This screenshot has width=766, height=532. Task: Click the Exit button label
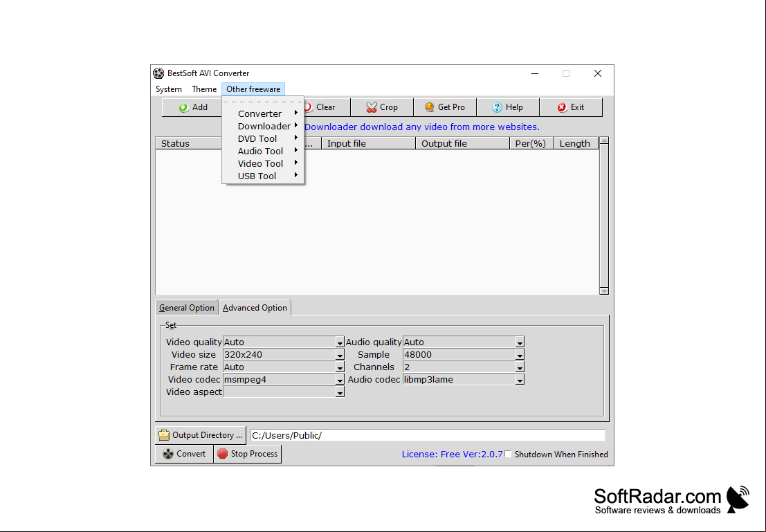(577, 107)
